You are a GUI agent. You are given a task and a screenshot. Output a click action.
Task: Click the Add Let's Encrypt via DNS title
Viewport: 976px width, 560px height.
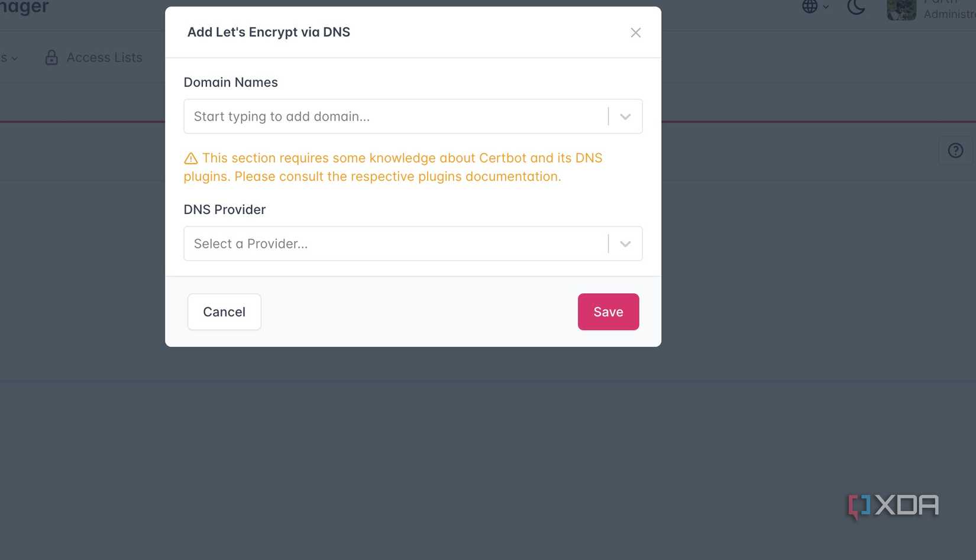pos(269,32)
